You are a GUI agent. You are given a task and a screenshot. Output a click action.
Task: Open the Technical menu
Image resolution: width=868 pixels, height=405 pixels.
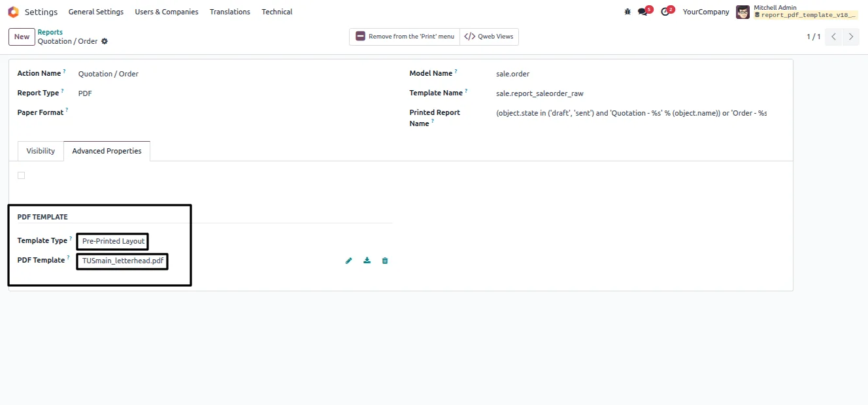[x=277, y=12]
